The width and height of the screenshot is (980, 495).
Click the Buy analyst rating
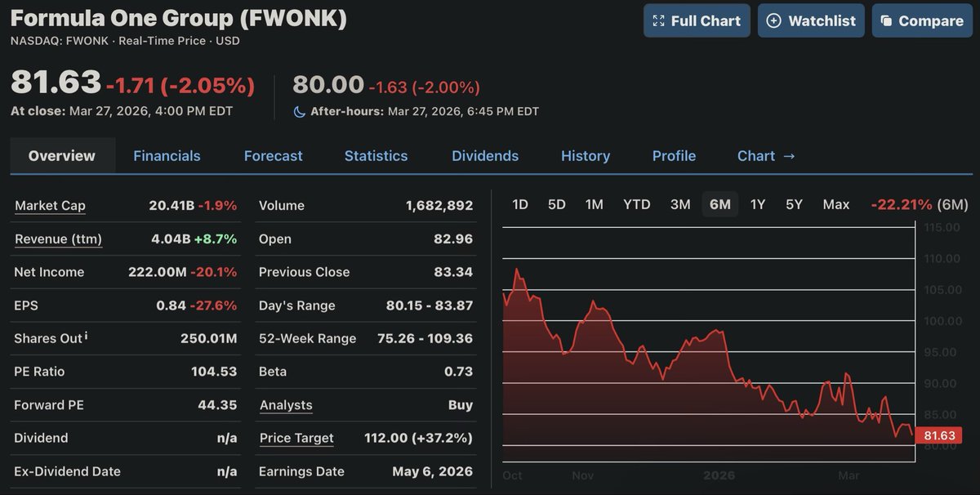tap(461, 405)
